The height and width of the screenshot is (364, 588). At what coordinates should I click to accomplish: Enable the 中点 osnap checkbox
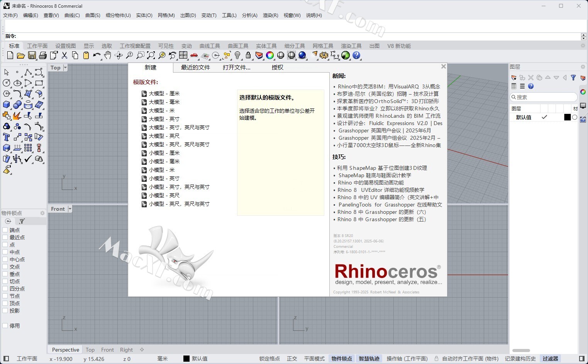click(x=5, y=252)
